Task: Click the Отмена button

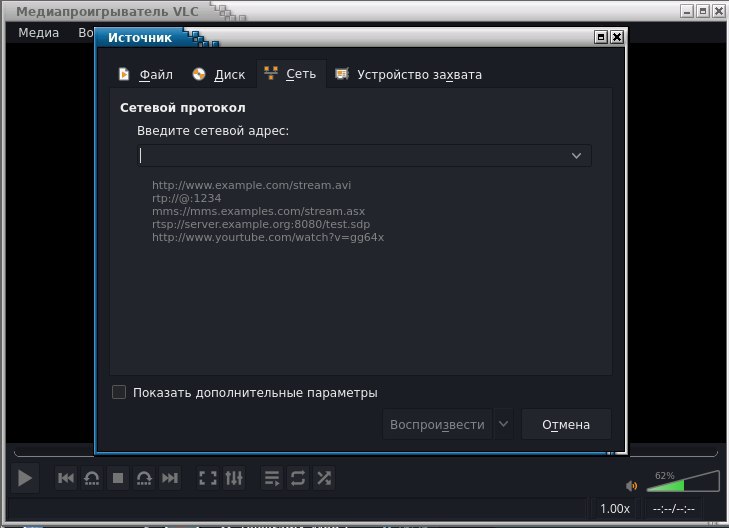Action: pyautogui.click(x=566, y=424)
